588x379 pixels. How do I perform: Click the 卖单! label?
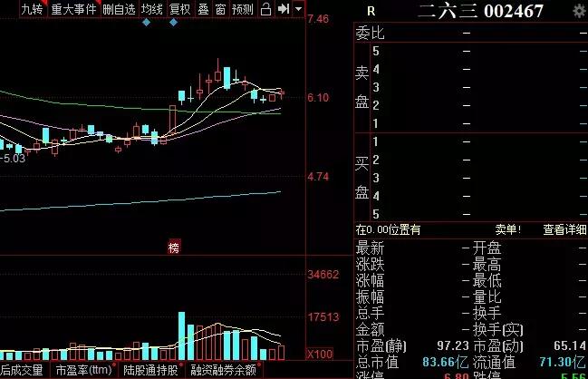[507, 229]
